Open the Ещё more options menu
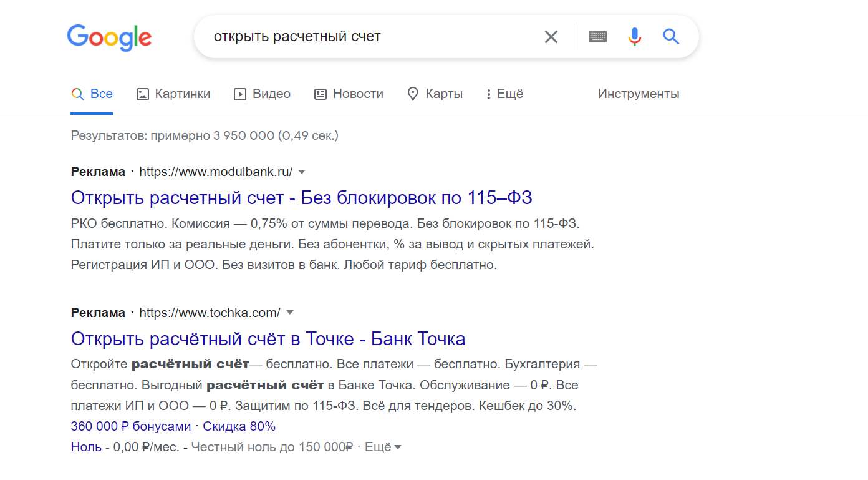 point(505,94)
